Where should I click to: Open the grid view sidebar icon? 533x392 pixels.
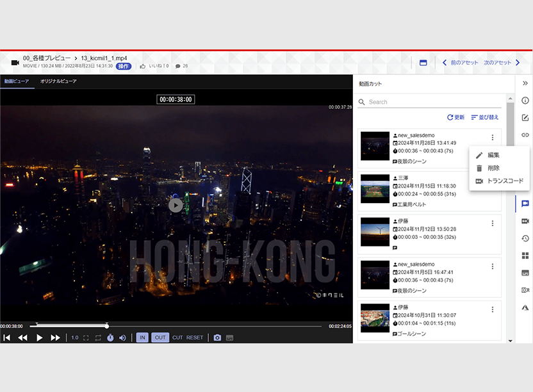(x=525, y=256)
